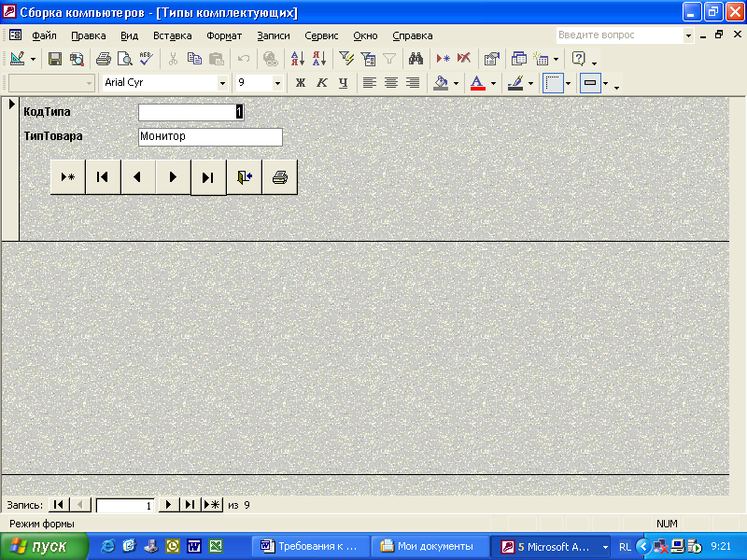Go to next record using form button
Image resolution: width=747 pixels, height=560 pixels.
pos(174,177)
